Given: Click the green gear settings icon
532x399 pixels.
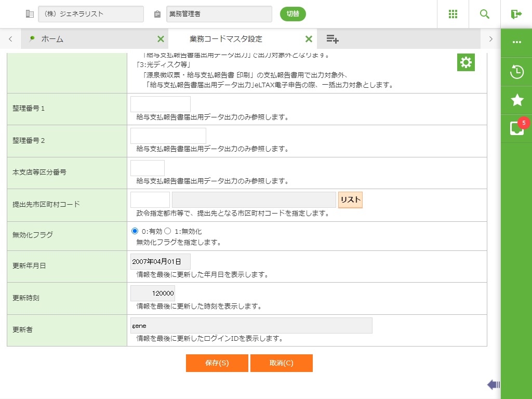Looking at the screenshot, I should point(466,62).
